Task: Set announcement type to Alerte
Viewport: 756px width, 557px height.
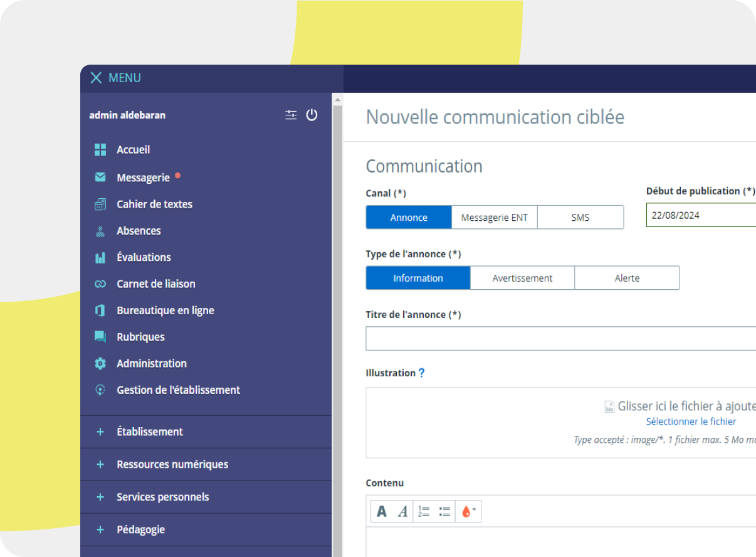Action: click(x=627, y=278)
